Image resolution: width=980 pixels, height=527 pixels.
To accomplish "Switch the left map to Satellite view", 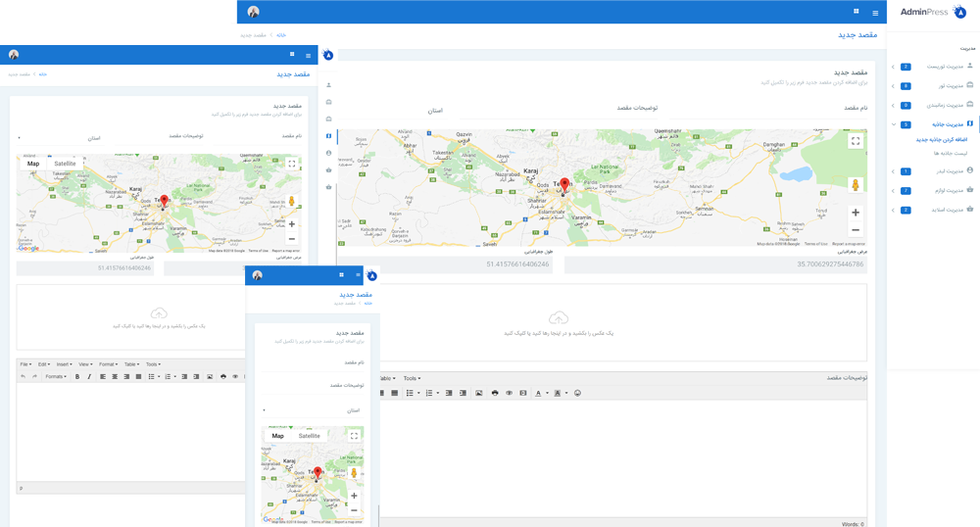I will 65,164.
